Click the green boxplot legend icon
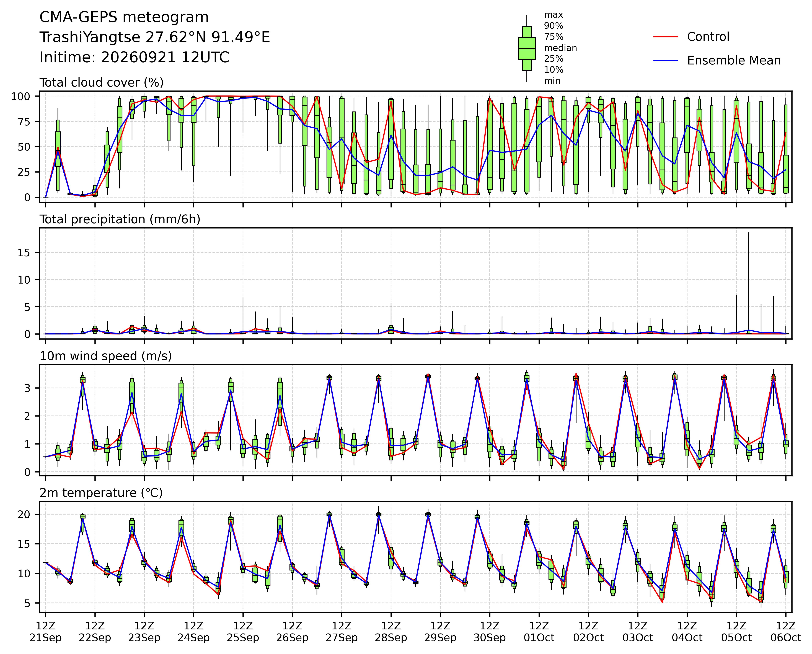The width and height of the screenshot is (812, 654). (527, 48)
